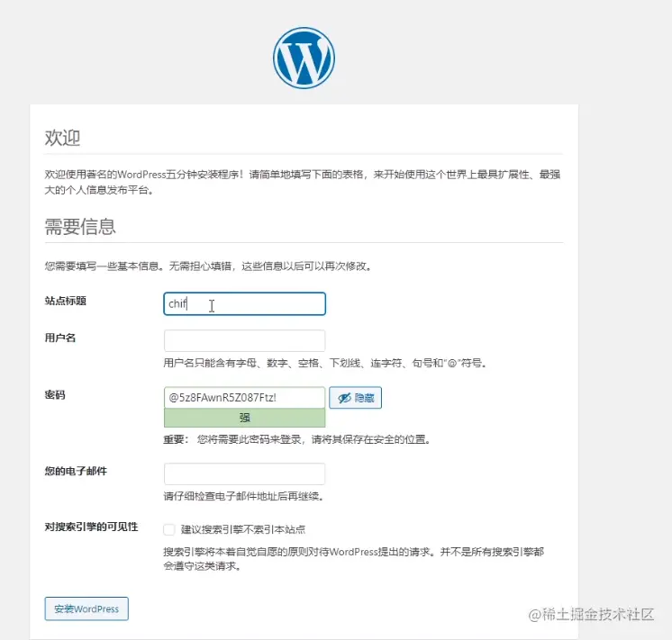Click the 重要 password reminder text
Viewport: 672px width, 640px height.
click(297, 439)
